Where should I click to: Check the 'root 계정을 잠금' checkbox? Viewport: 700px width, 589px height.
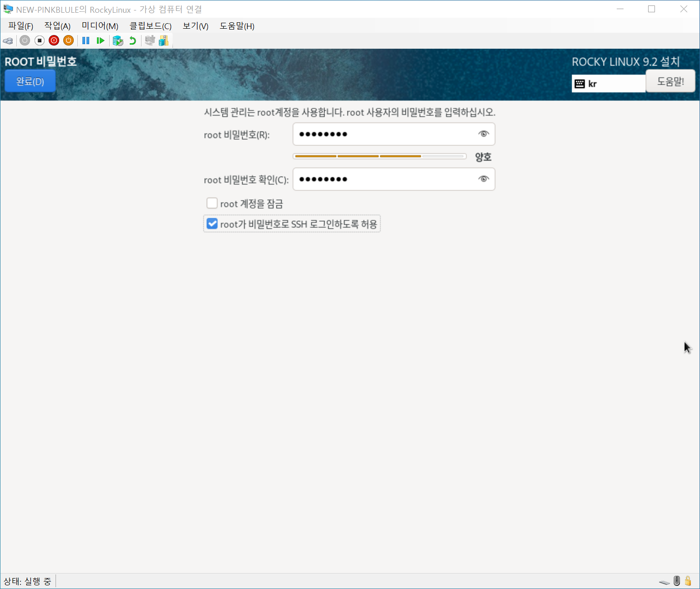(212, 203)
